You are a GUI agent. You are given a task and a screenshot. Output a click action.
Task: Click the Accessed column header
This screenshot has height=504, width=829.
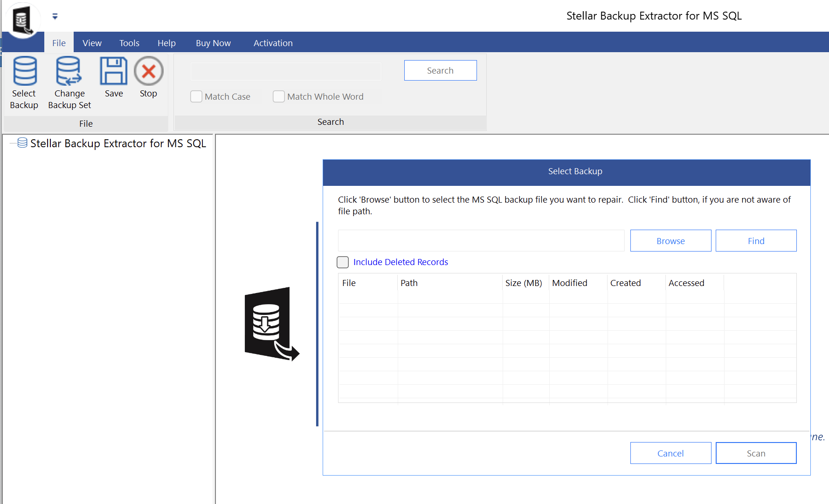tap(695, 283)
